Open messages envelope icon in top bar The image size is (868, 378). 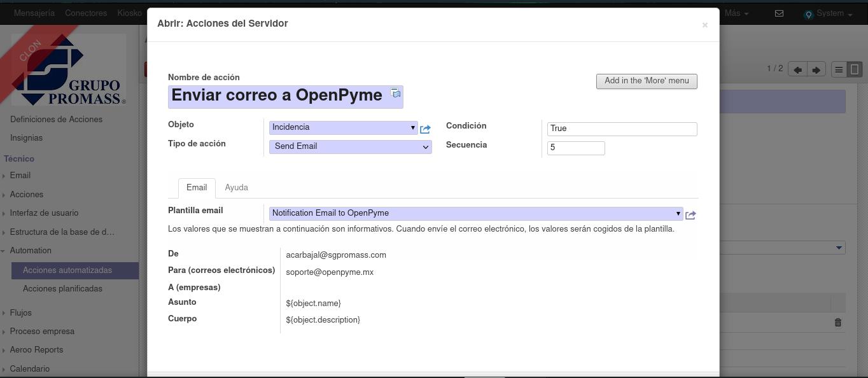(779, 13)
